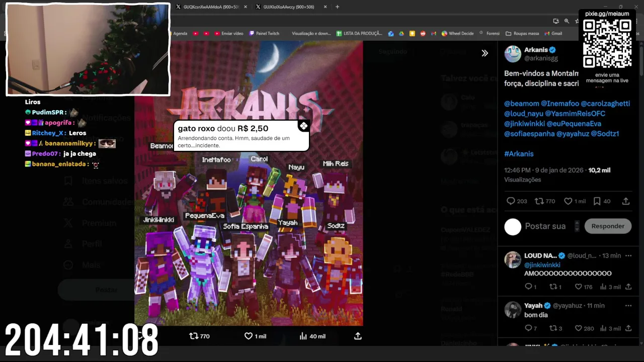Like heart 1 mil below the image
The image size is (644, 362).
coord(249,336)
